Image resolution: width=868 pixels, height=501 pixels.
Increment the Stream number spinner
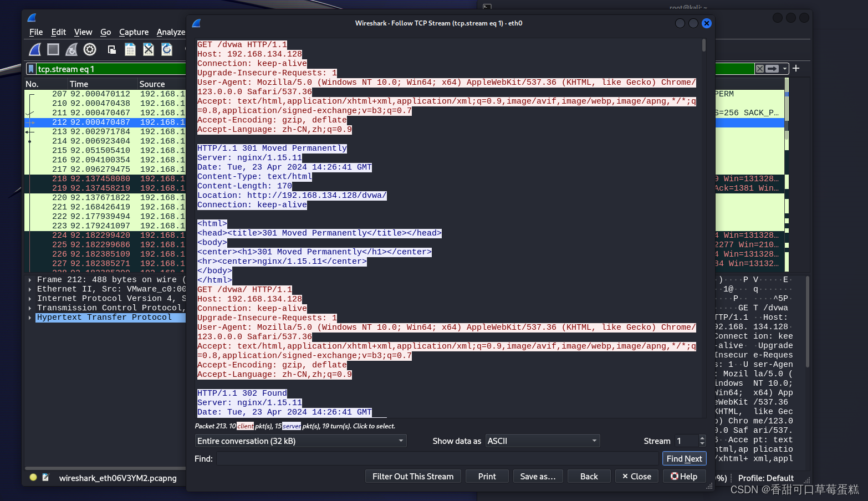point(702,438)
